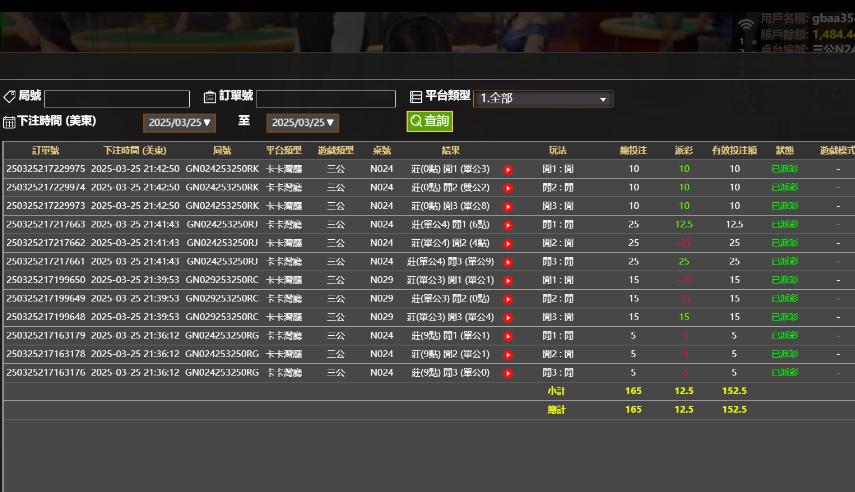The height and width of the screenshot is (492, 855).
Task: Play replay for last order 250325217163176
Action: click(508, 373)
